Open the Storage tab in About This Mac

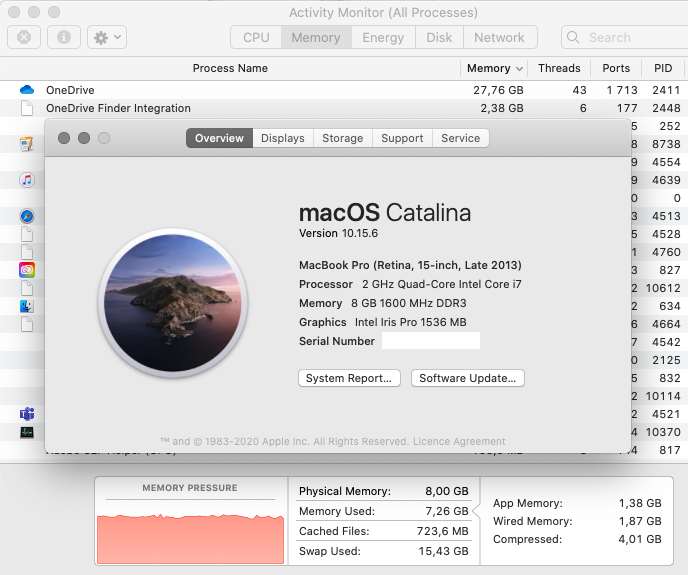(343, 138)
